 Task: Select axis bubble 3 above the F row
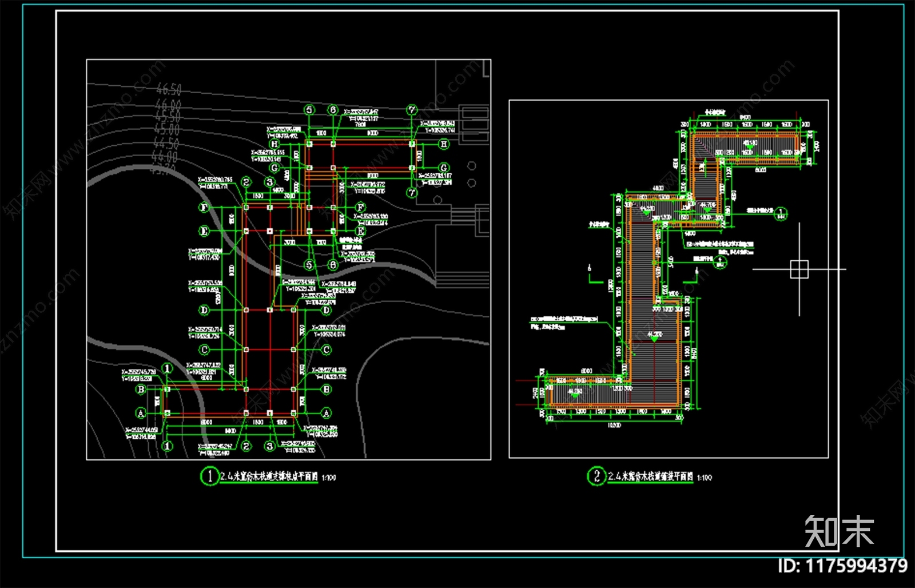point(270,182)
